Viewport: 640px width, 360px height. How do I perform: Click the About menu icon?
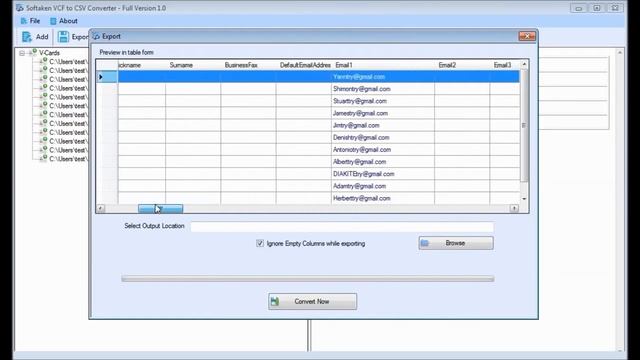click(x=53, y=21)
